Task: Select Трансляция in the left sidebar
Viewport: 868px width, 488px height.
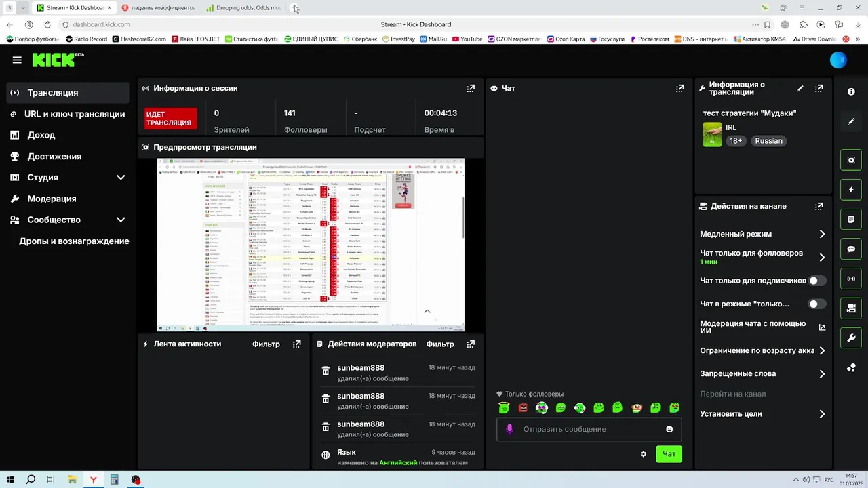Action: tap(67, 93)
